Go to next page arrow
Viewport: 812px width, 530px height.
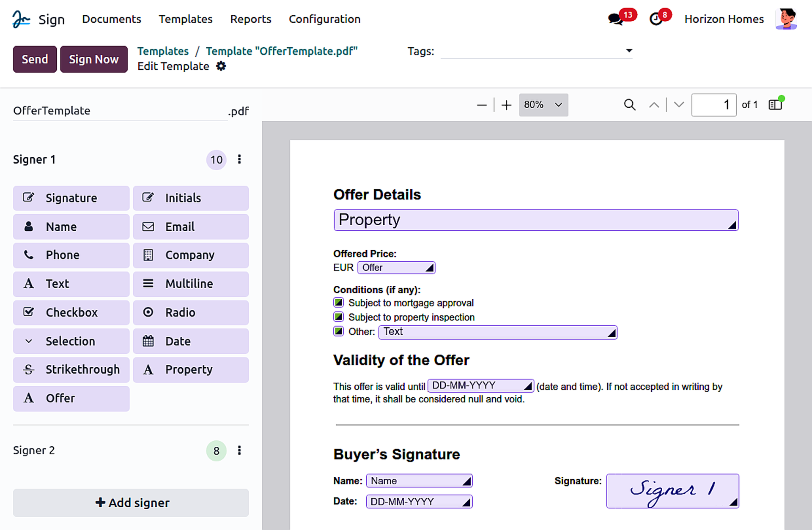coord(679,105)
